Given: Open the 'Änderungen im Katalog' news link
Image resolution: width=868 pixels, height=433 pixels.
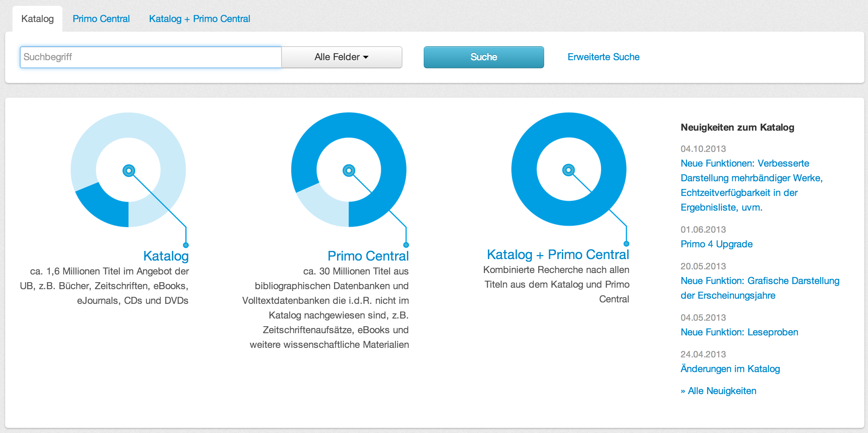Looking at the screenshot, I should coord(730,369).
